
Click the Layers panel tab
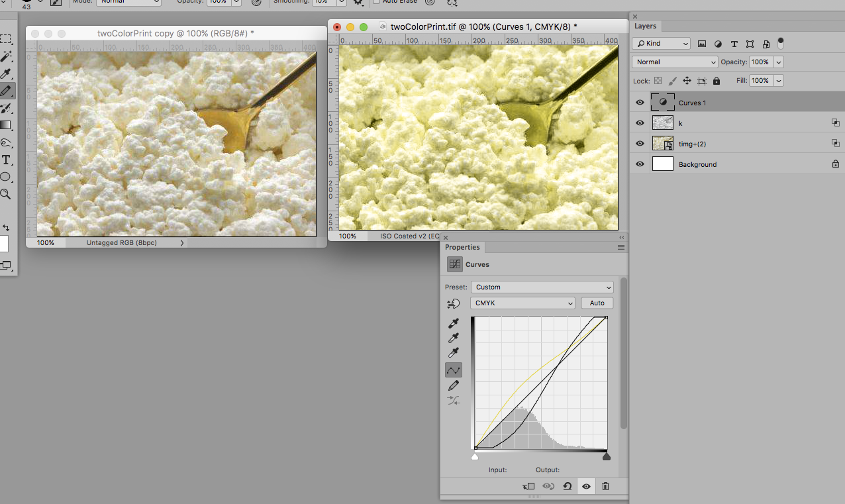[645, 26]
